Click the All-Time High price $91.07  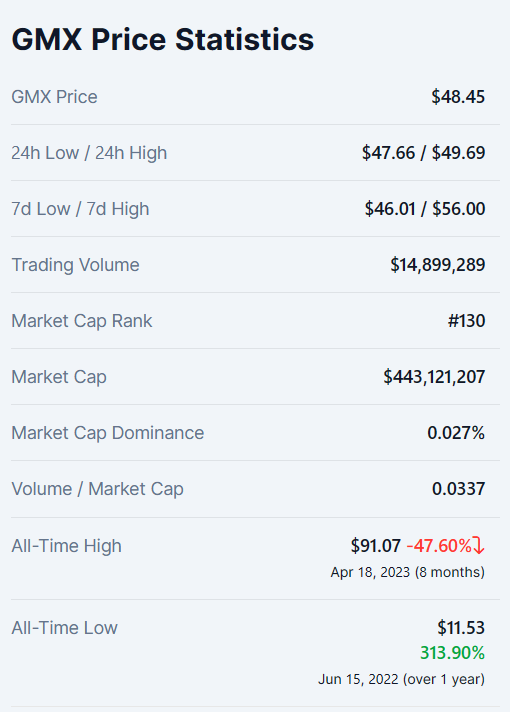(x=376, y=545)
